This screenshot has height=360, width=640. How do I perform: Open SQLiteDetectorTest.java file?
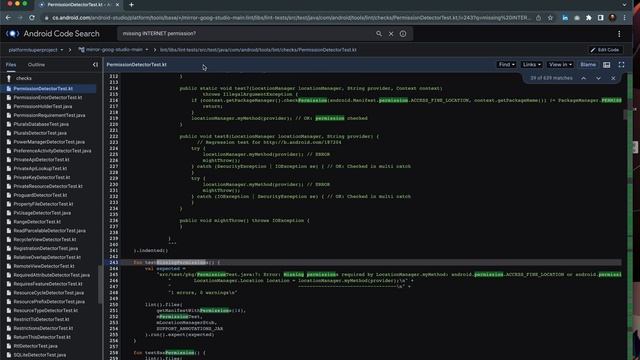pos(40,355)
